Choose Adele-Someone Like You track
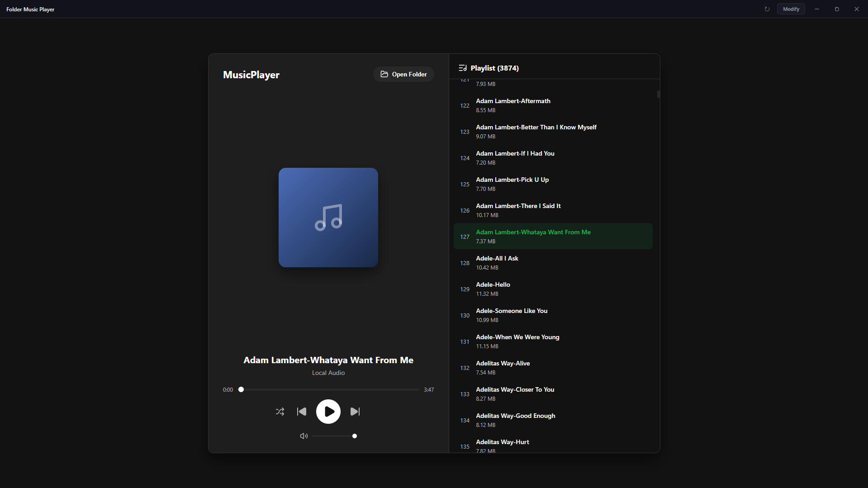This screenshot has height=488, width=868. pyautogui.click(x=553, y=315)
